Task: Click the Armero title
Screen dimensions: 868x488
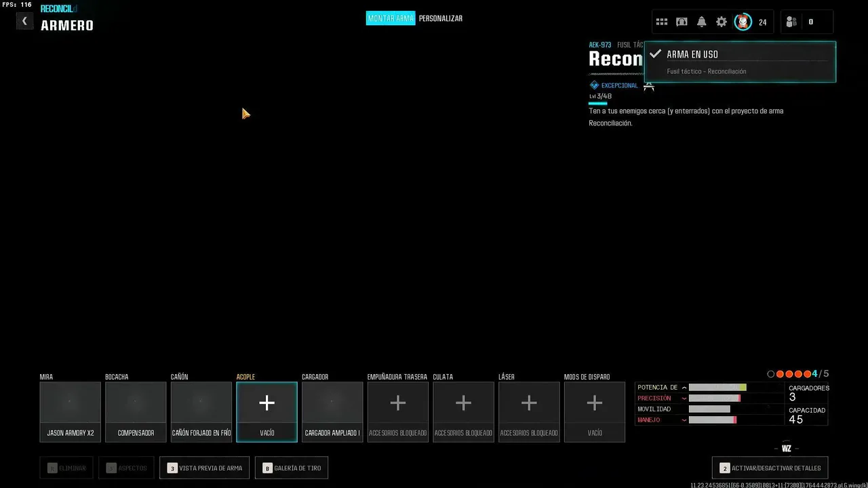Action: click(67, 26)
